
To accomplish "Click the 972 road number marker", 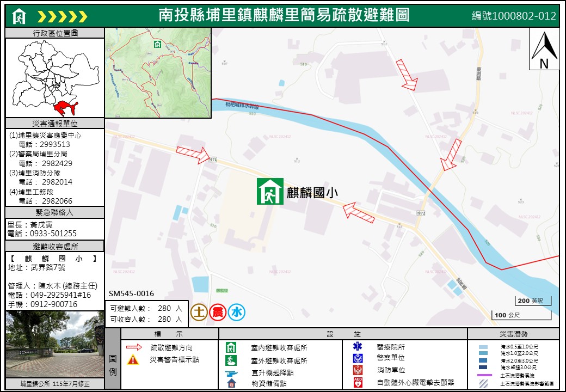I will (x=421, y=213).
